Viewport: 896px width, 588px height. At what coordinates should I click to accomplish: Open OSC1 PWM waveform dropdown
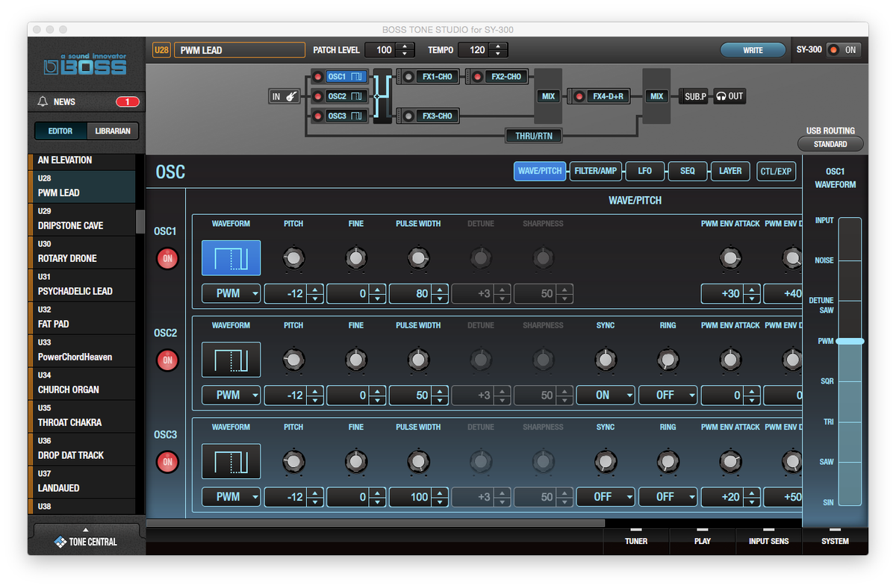point(231,293)
